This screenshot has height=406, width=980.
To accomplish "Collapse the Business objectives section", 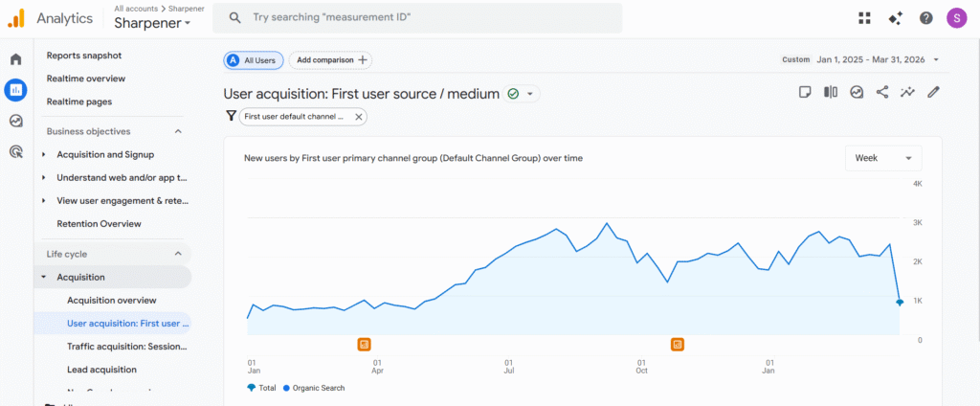I will (x=178, y=131).
